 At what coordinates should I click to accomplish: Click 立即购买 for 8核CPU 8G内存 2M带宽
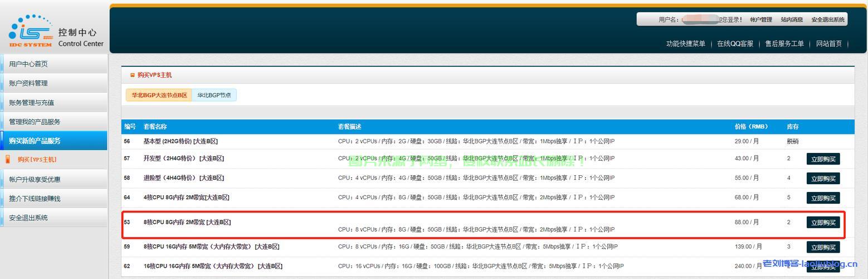coord(823,223)
